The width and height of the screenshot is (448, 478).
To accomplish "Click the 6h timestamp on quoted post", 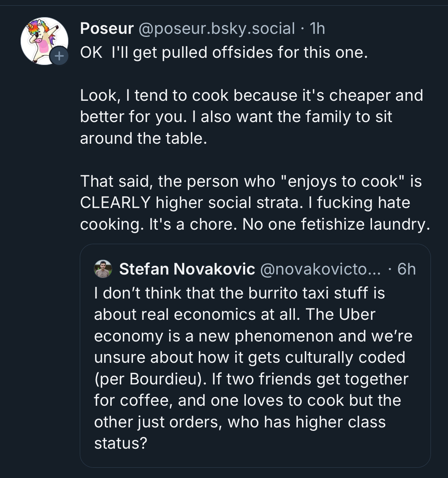I will click(x=406, y=269).
